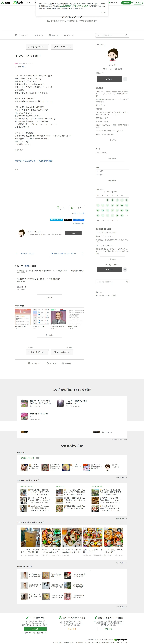Open the 動画一覧 tab

tap(69, 35)
